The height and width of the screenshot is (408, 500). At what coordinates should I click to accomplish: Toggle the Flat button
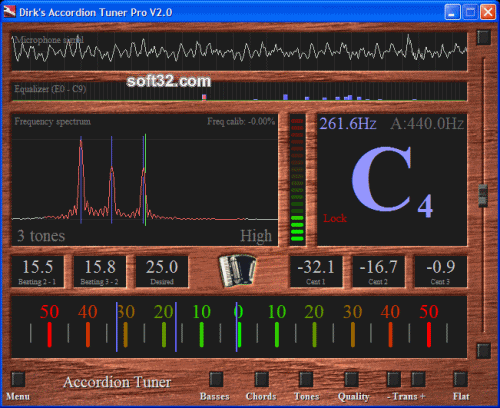tap(460, 379)
